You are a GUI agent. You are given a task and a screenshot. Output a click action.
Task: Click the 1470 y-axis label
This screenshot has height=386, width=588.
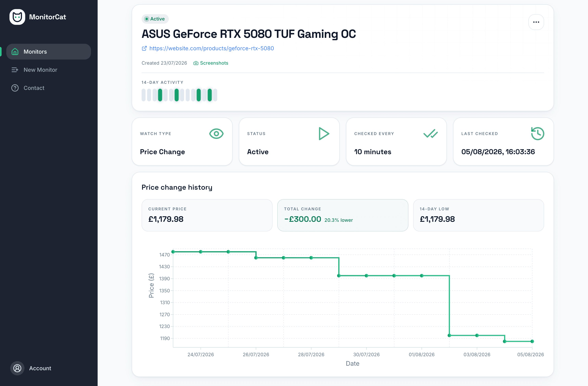tap(165, 255)
